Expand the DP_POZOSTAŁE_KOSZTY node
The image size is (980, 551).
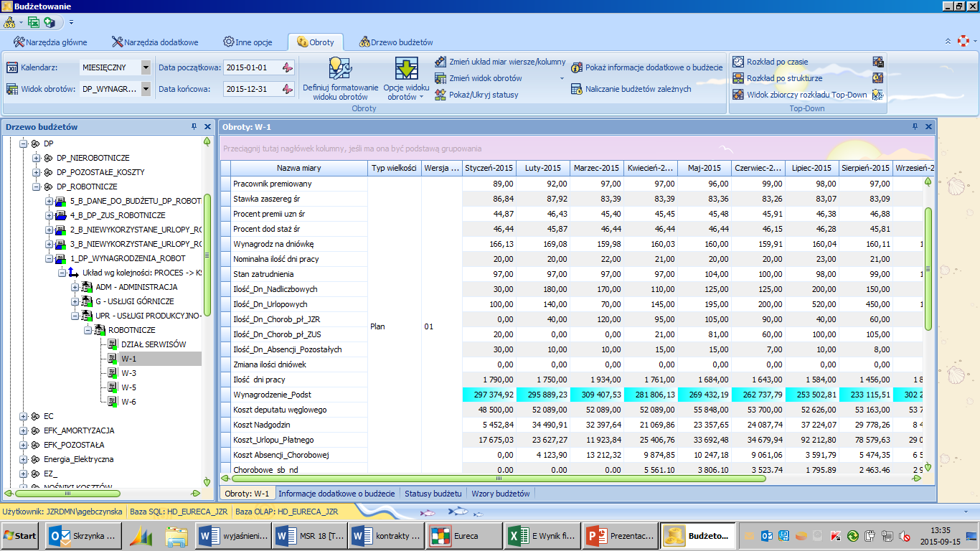click(x=37, y=172)
